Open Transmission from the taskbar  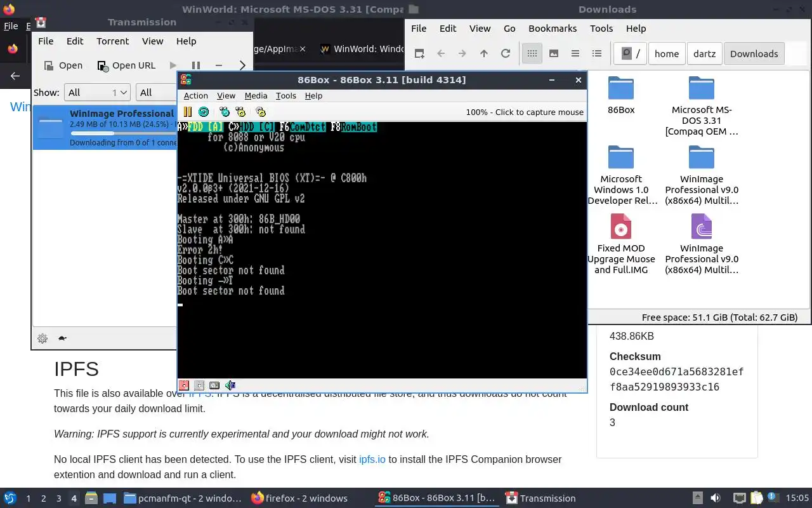click(540, 498)
